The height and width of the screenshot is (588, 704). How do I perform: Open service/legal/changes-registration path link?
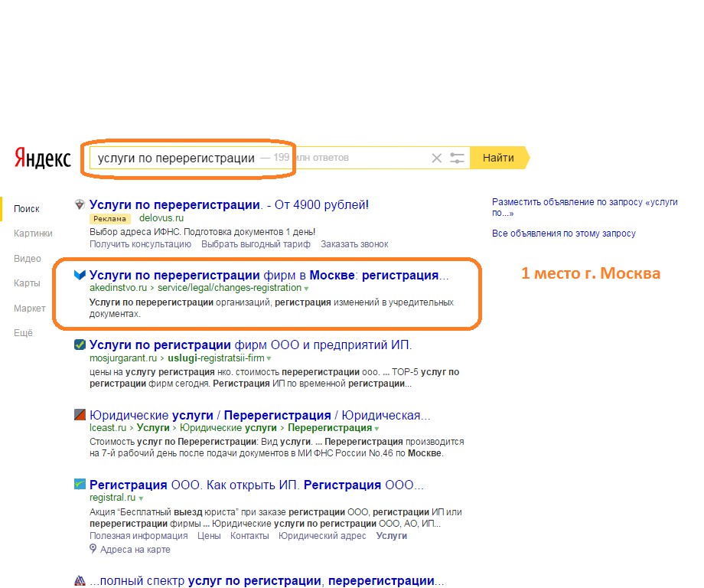pos(230,287)
